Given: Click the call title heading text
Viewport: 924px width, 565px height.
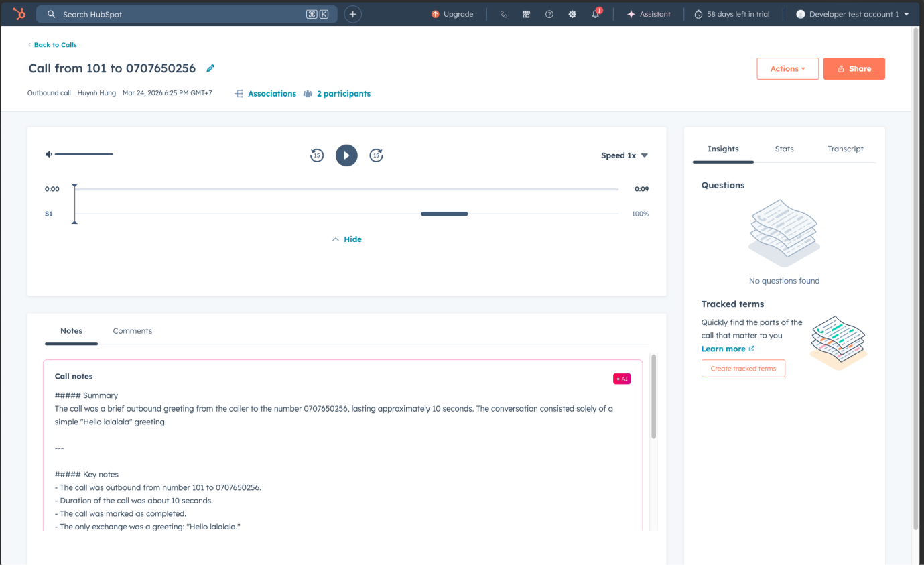Looking at the screenshot, I should (x=112, y=68).
